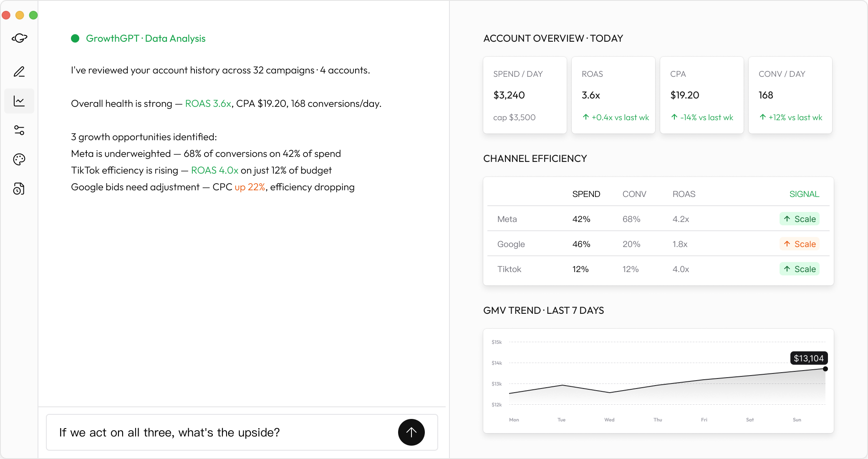Open the SPEND / DAY overview card
868x459 pixels.
pos(525,95)
